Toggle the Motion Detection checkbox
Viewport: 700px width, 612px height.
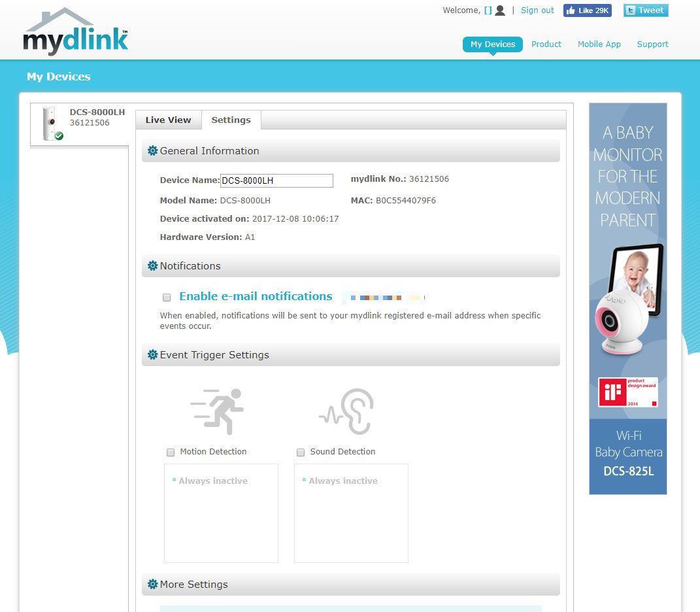(171, 452)
